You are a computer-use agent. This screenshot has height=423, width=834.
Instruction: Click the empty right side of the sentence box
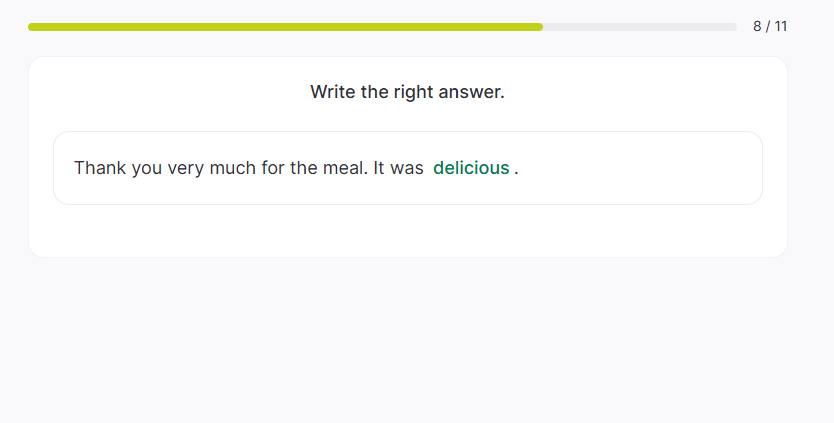(x=650, y=168)
